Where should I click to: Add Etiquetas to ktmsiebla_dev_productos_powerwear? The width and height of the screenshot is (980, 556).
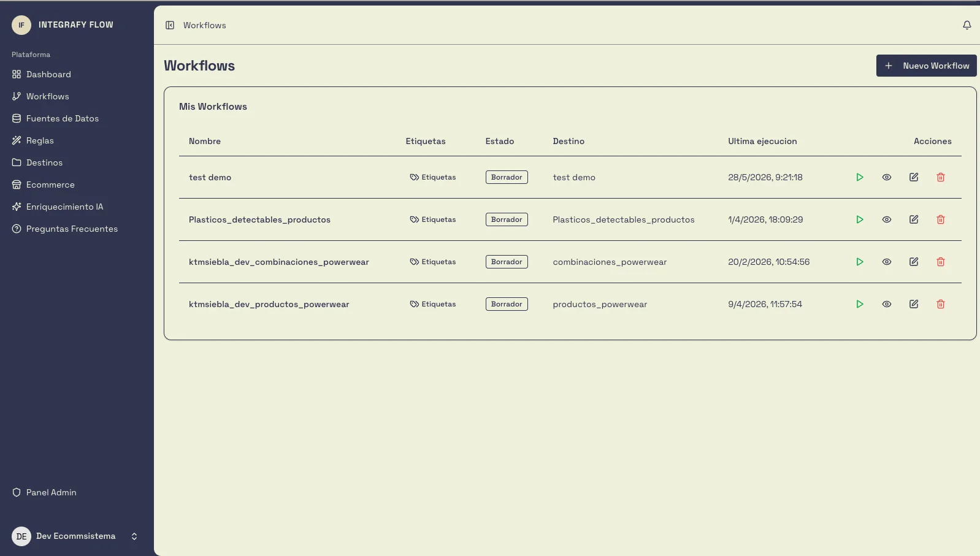433,304
